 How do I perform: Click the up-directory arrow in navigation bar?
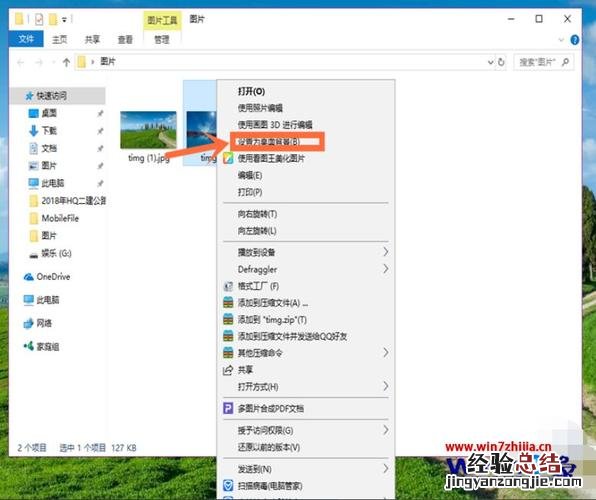coord(67,62)
